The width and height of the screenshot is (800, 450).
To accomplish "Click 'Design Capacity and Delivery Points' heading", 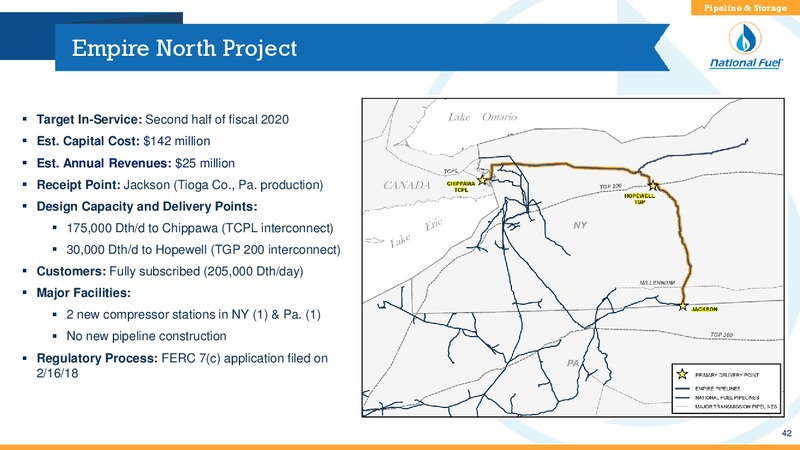I will 147,207.
